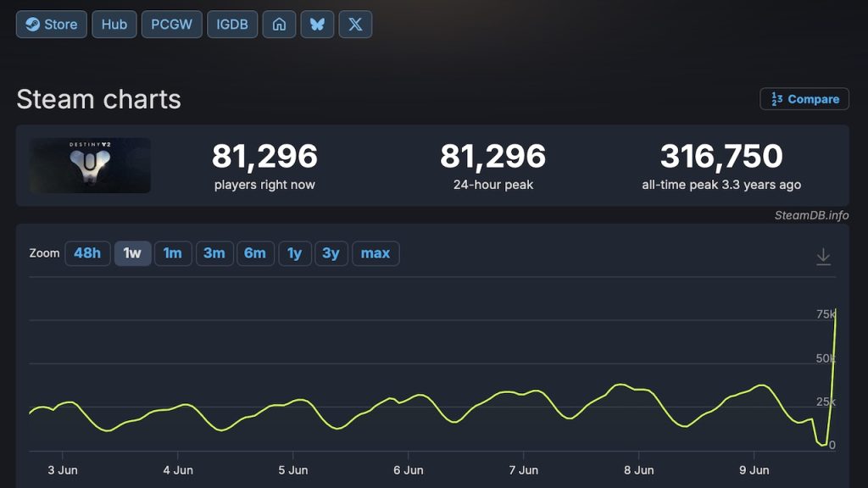Click the home website icon button

[x=279, y=25]
